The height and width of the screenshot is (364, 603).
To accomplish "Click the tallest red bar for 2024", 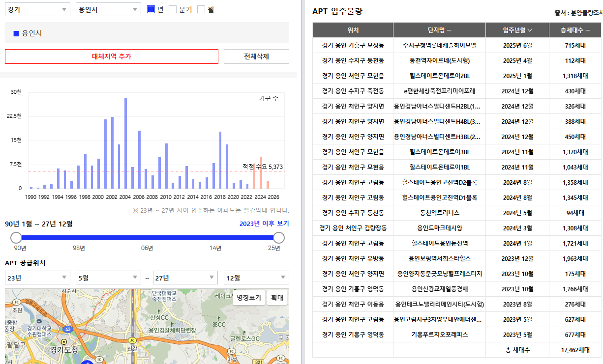I will point(261,172).
